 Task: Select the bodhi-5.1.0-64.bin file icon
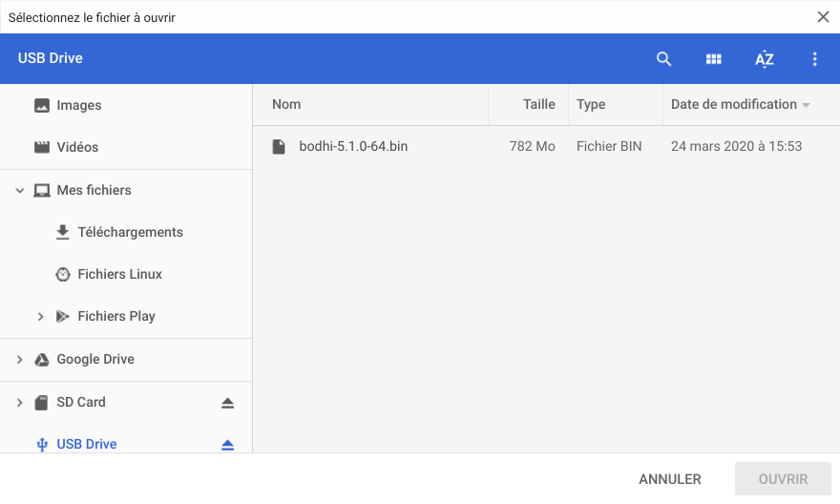tap(279, 146)
